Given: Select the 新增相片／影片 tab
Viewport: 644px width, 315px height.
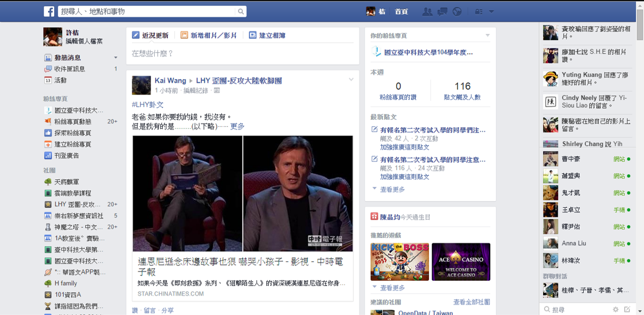Looking at the screenshot, I should pyautogui.click(x=208, y=35).
